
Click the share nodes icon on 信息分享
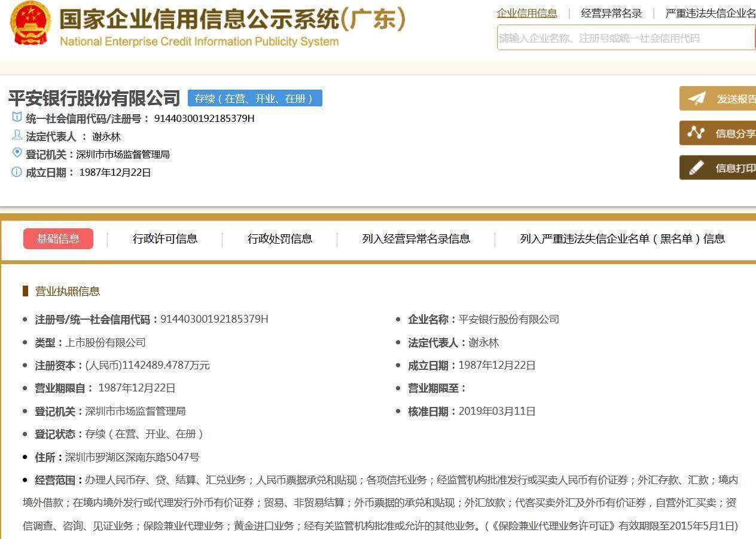coord(696,133)
